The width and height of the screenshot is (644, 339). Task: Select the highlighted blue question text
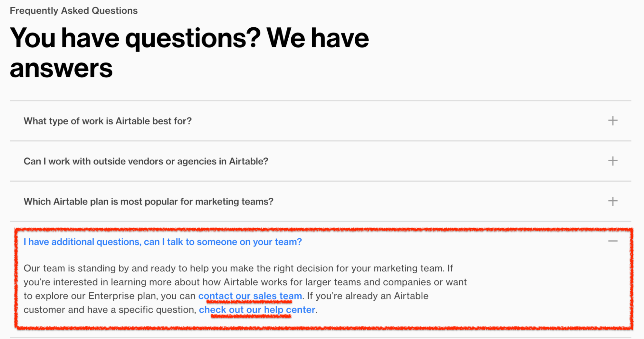point(163,242)
